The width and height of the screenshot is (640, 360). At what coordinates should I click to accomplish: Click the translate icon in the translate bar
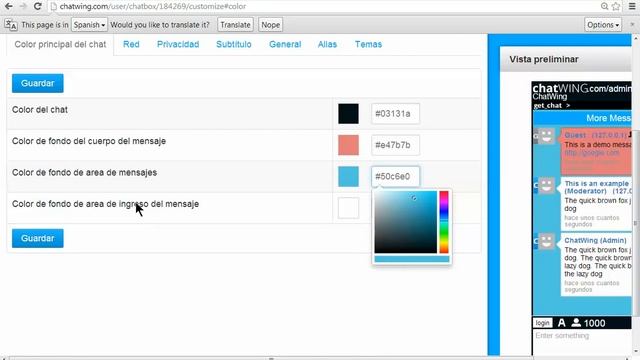click(x=11, y=25)
